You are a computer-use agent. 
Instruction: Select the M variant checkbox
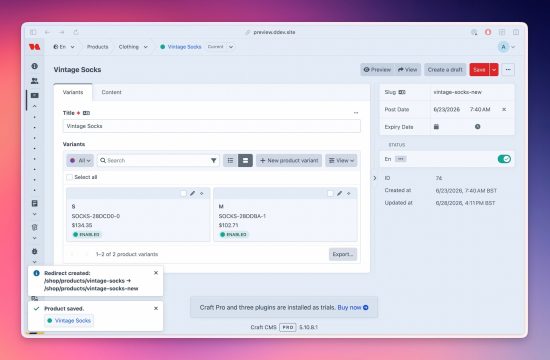[330, 193]
